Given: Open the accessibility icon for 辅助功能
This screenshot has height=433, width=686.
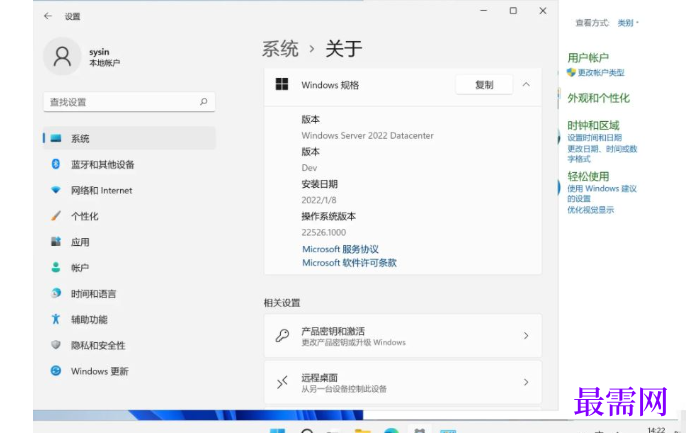Looking at the screenshot, I should click(56, 319).
